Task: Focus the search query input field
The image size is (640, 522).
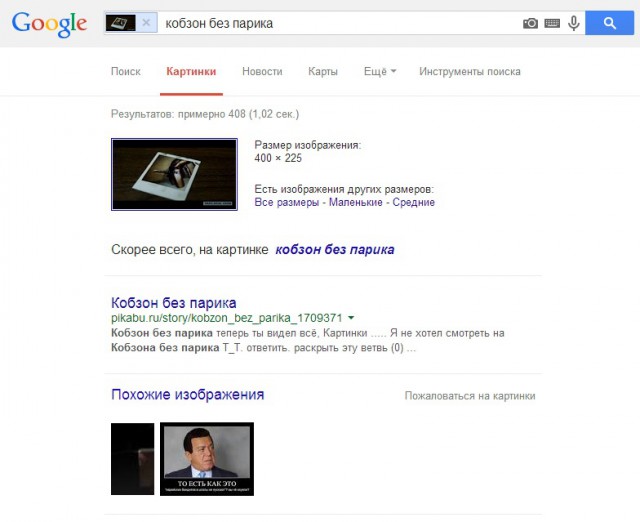Action: (341, 23)
